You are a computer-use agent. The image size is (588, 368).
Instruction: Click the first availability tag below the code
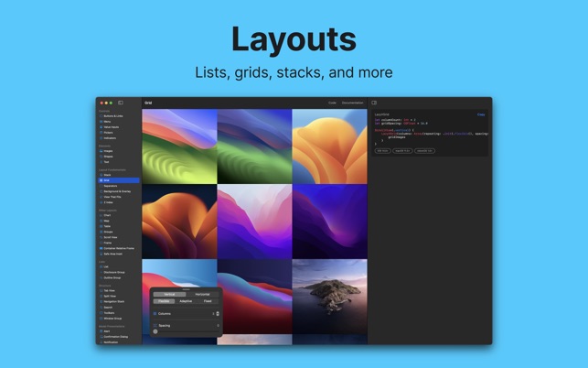tap(382, 150)
